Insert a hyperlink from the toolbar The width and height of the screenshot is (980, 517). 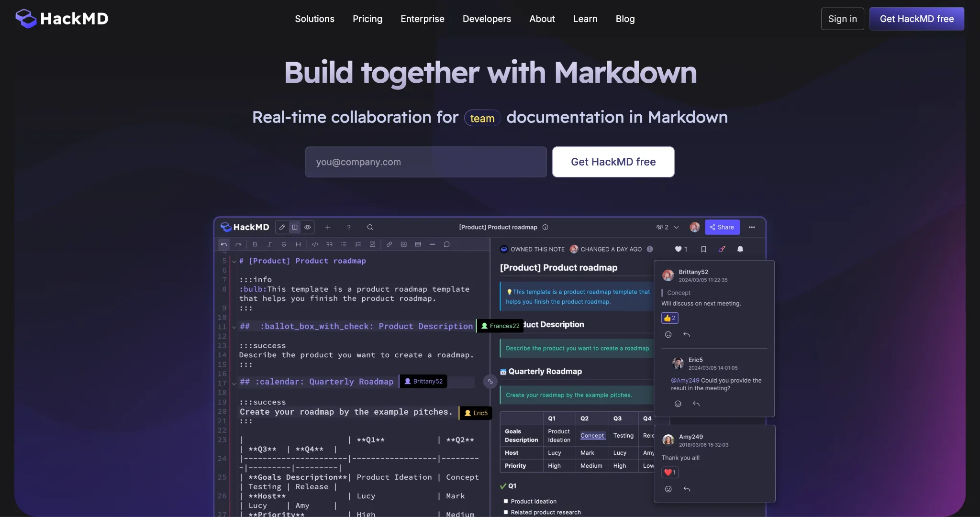click(389, 244)
